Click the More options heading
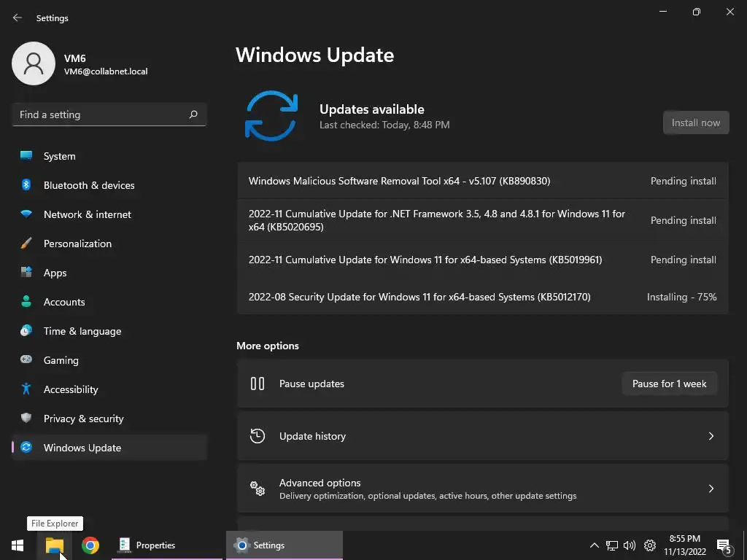Image resolution: width=747 pixels, height=560 pixels. click(268, 346)
